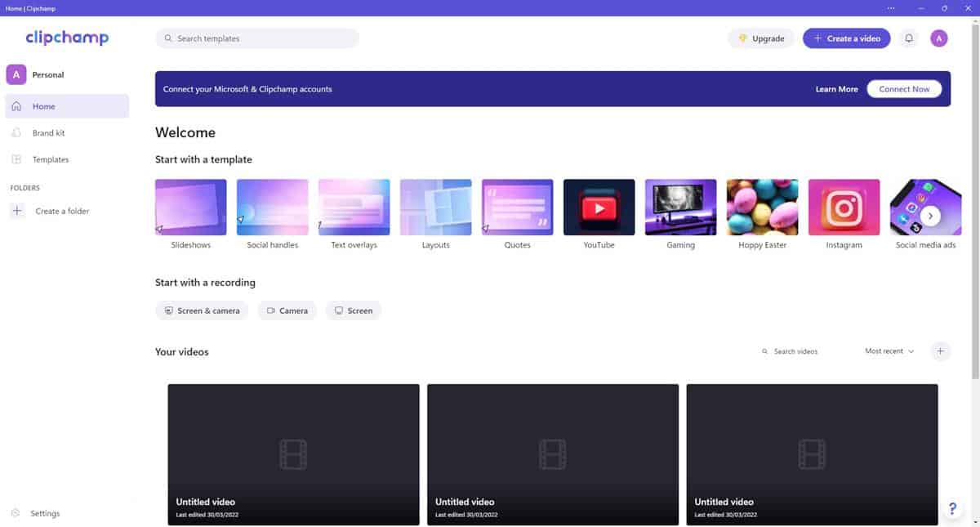Open Settings from the sidebar
Screen dimensions: 980x527
coord(45,513)
